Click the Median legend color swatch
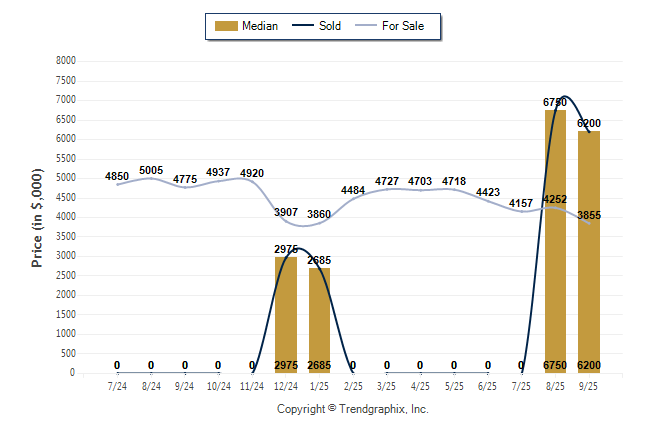The image size is (646, 434). [x=225, y=26]
